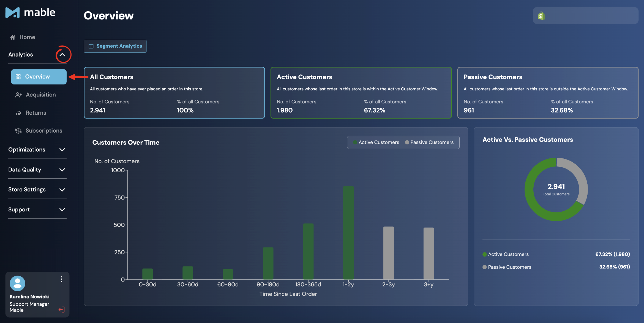This screenshot has width=644, height=323.
Task: Toggle Passive Customers chart legend
Action: [x=429, y=142]
